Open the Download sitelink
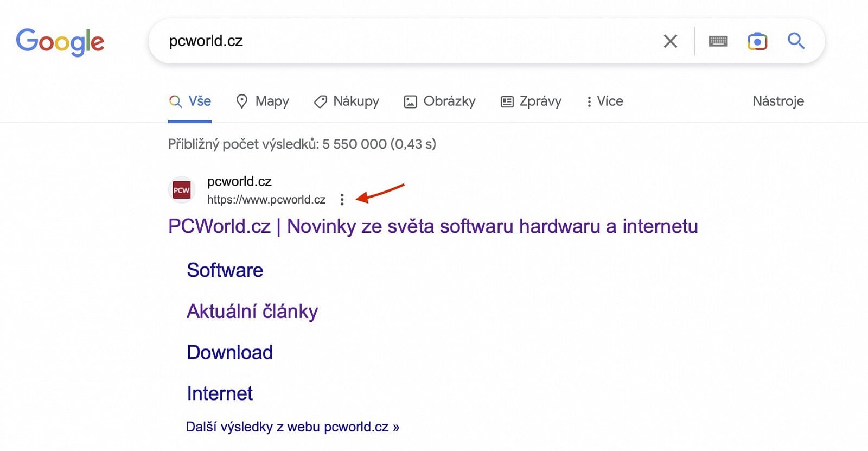Image resolution: width=868 pixels, height=451 pixels. (x=229, y=353)
